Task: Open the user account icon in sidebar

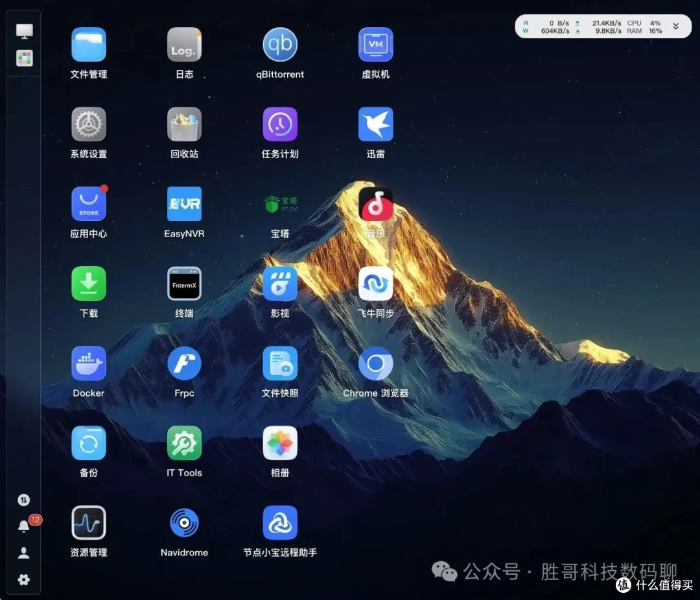Action: (x=24, y=553)
